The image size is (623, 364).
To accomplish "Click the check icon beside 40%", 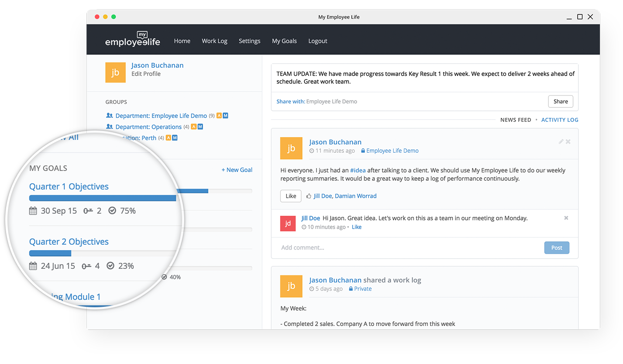I will pos(164,277).
